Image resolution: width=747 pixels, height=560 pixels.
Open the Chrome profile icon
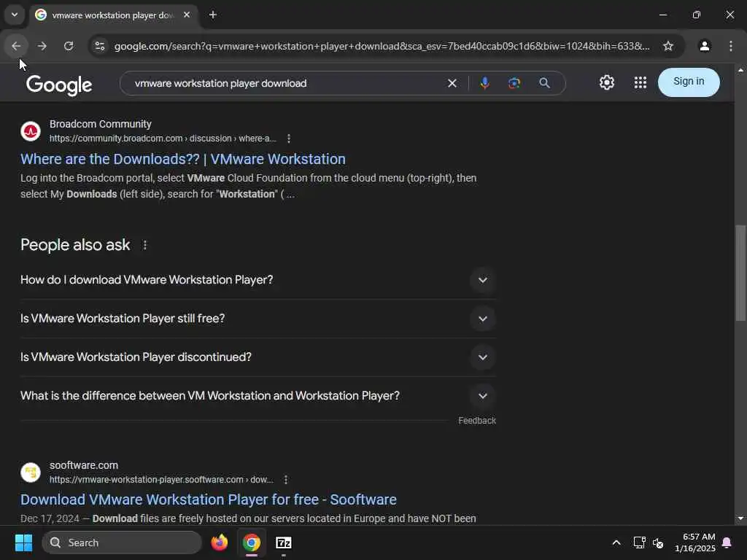[704, 46]
